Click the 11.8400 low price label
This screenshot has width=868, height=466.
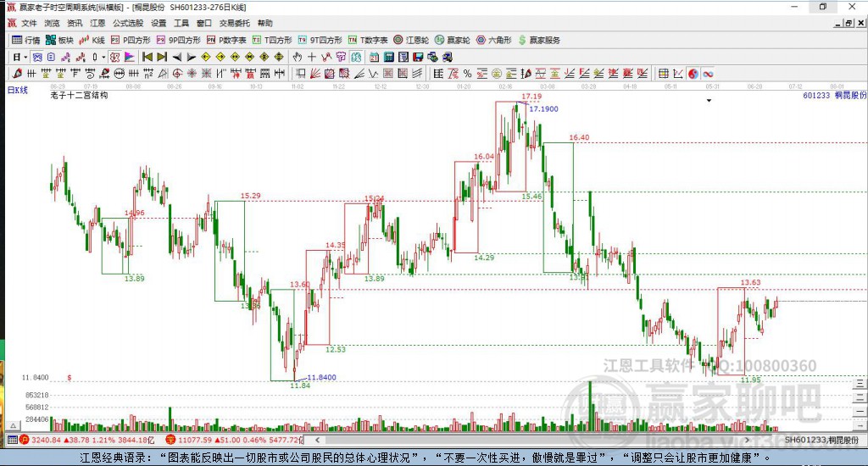(x=321, y=377)
